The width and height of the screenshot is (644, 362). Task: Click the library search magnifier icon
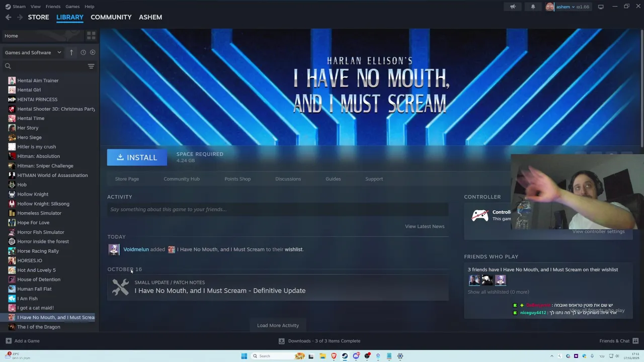coord(8,66)
